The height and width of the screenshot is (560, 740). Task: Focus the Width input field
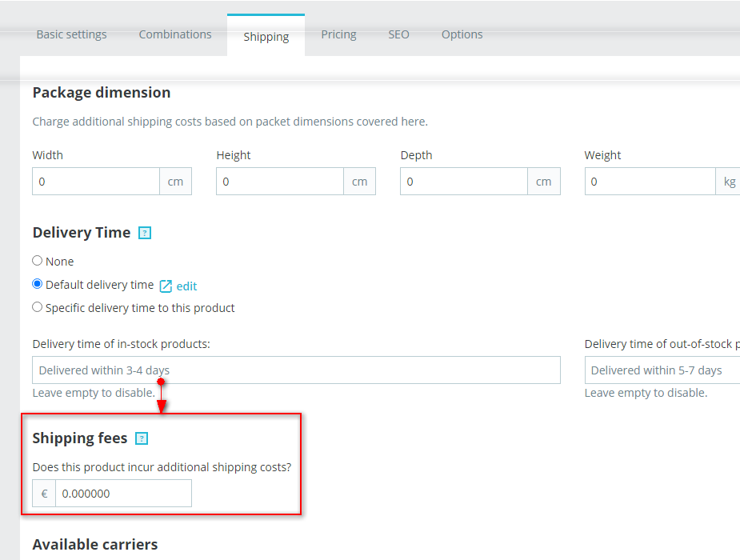point(96,182)
